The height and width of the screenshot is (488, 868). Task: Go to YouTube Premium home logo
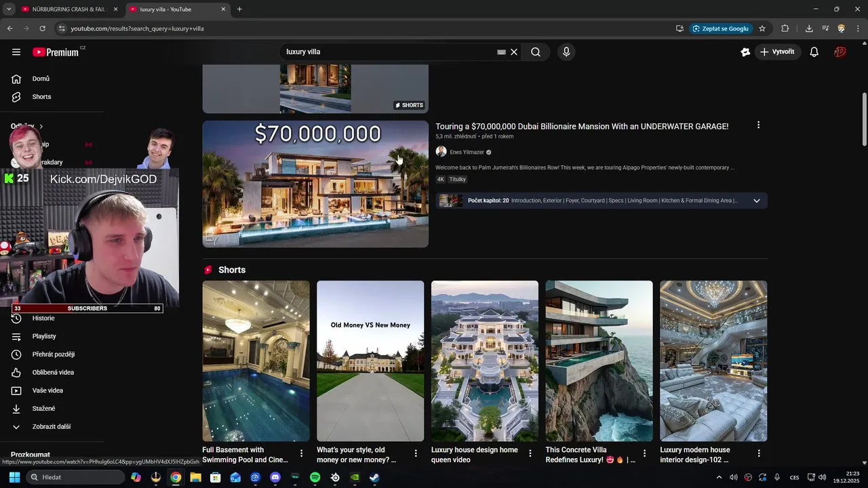56,52
